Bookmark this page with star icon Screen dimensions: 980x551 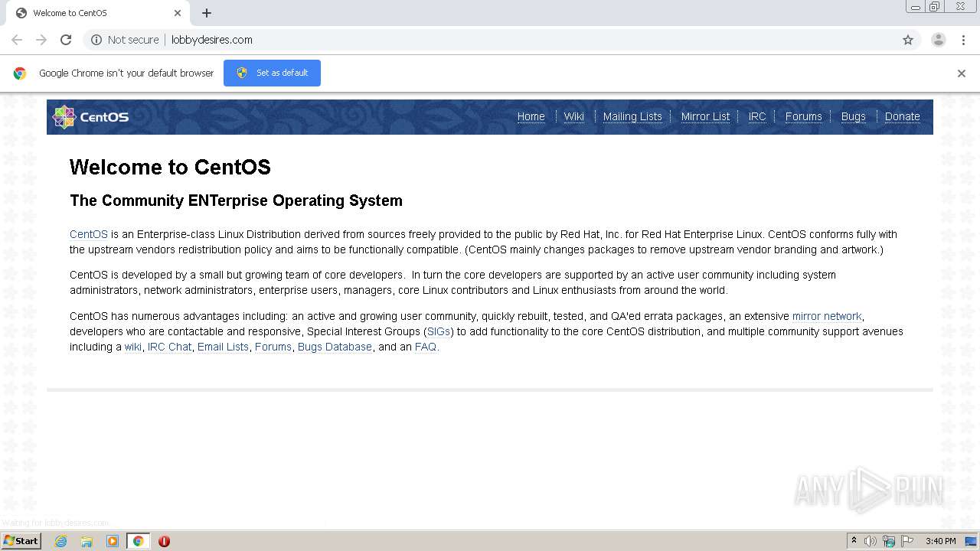pyautogui.click(x=908, y=40)
